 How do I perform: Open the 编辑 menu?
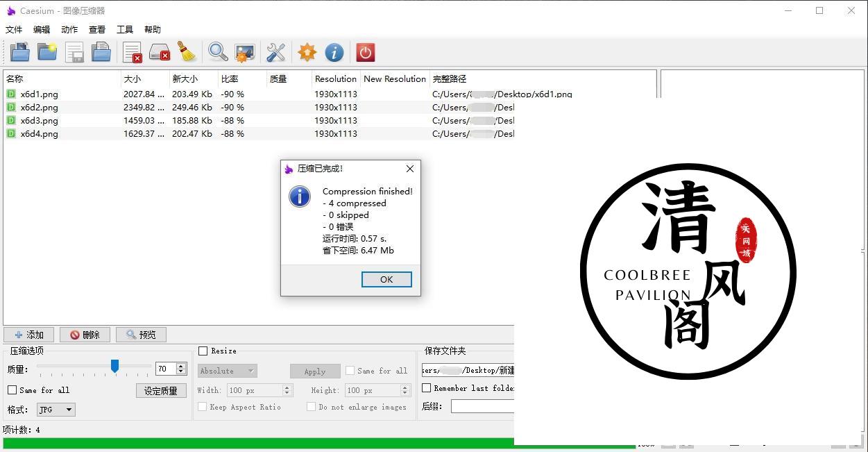(x=42, y=29)
